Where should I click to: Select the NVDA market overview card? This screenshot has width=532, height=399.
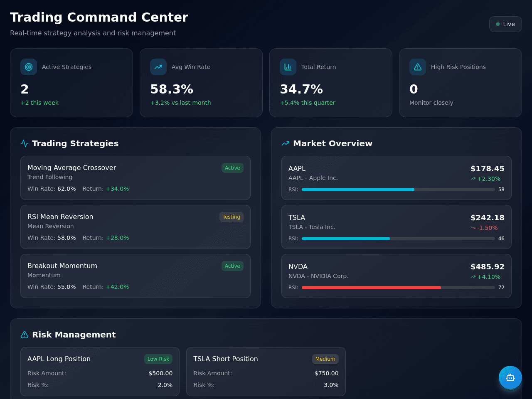pos(397,276)
